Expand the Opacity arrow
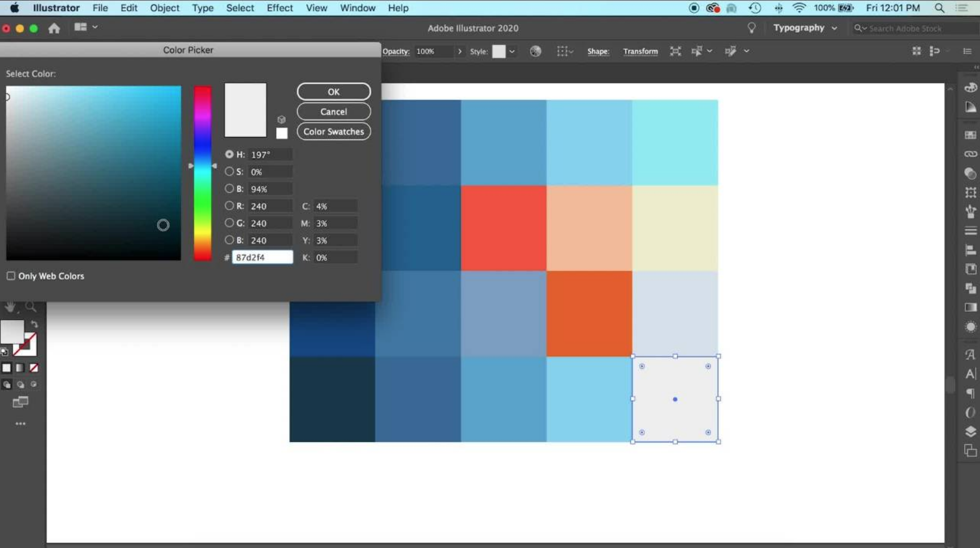Screen dimensions: 980x548 pos(459,51)
